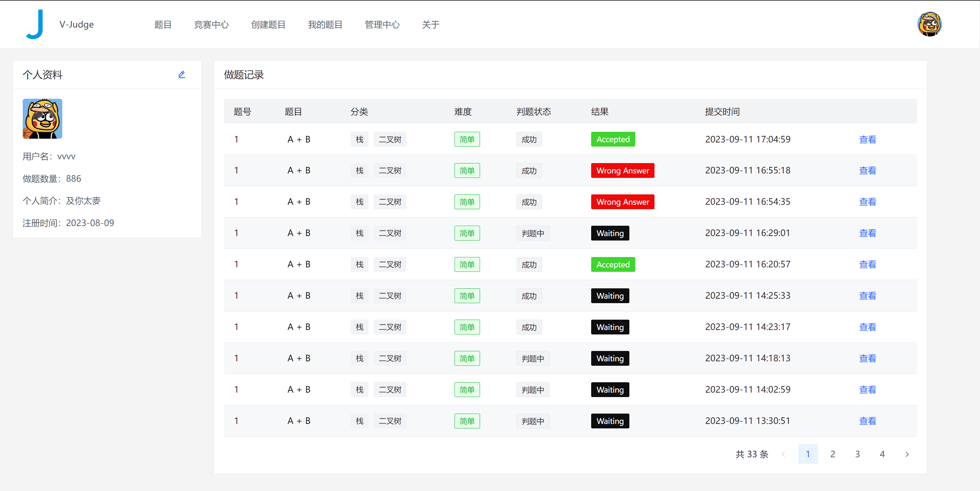Open the 题目 nav menu item

click(x=163, y=25)
